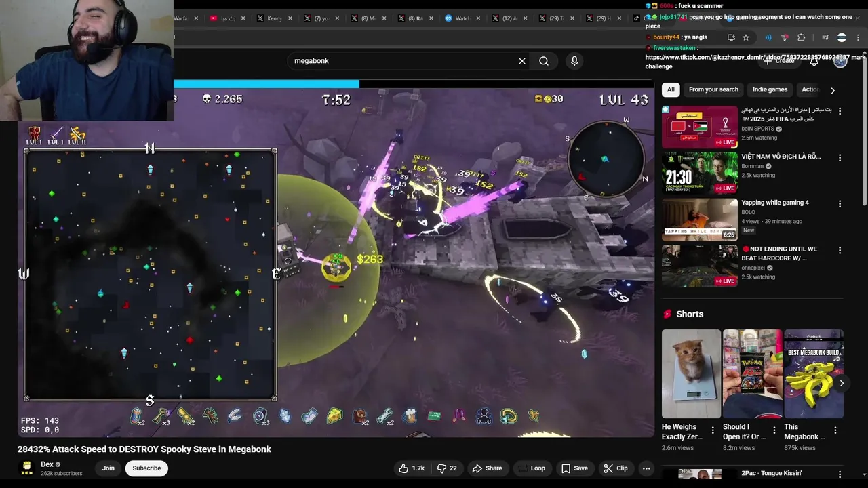Select the All filter chip
This screenshot has height=488, width=868.
(671, 89)
